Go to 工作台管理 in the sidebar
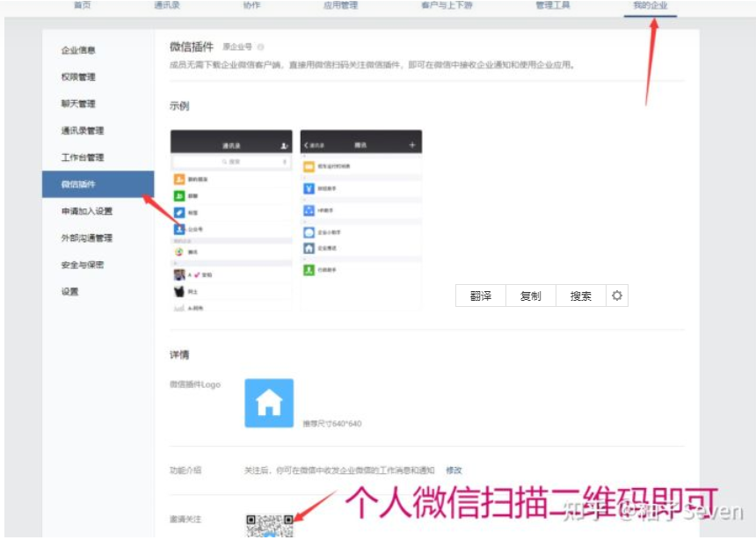The width and height of the screenshot is (756, 540). point(83,157)
